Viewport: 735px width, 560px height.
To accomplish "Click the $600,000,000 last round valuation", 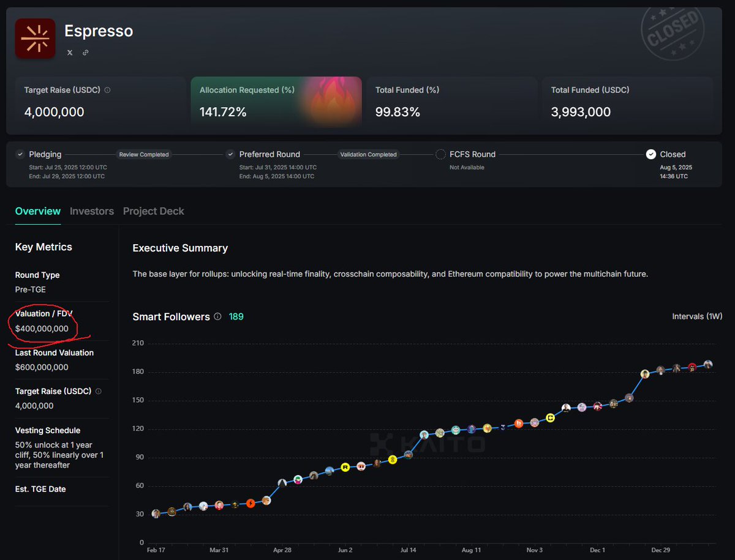I will pos(42,367).
